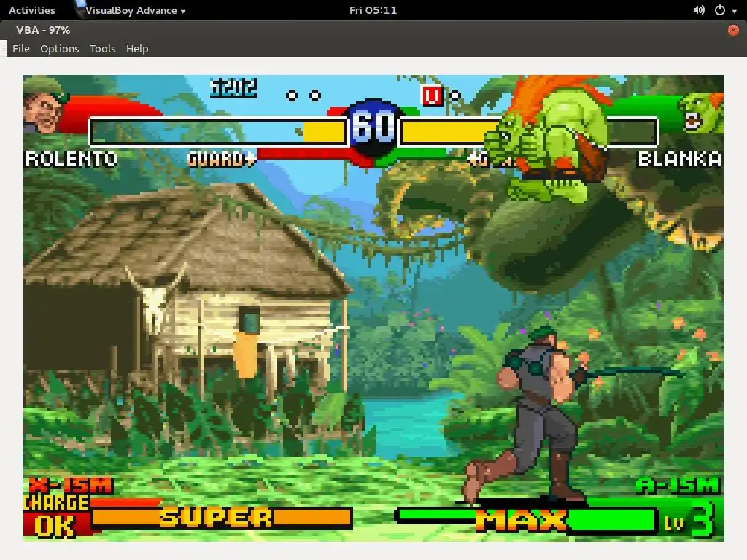Click the orange SUPER gauge
The width and height of the screenshot is (747, 560).
point(222,517)
